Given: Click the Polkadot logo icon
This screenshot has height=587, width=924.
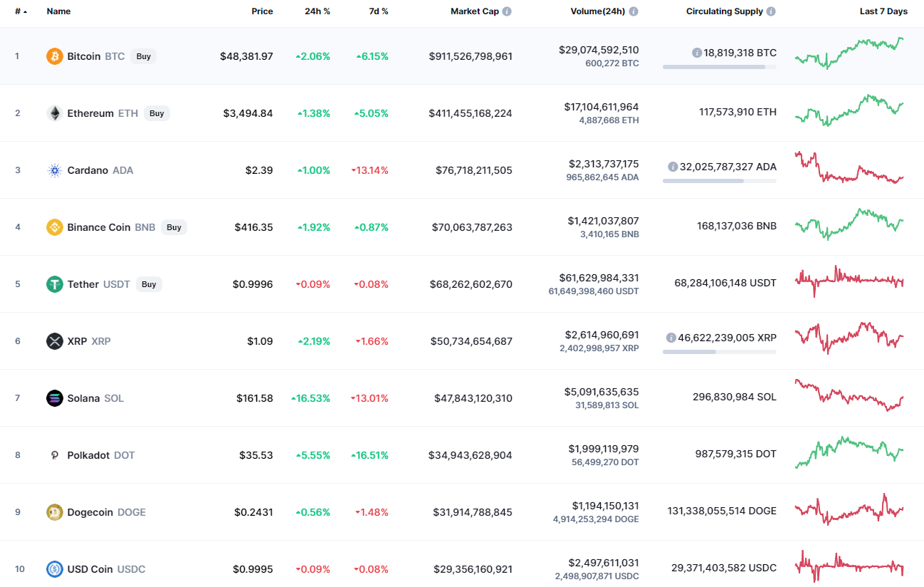Looking at the screenshot, I should pos(55,455).
